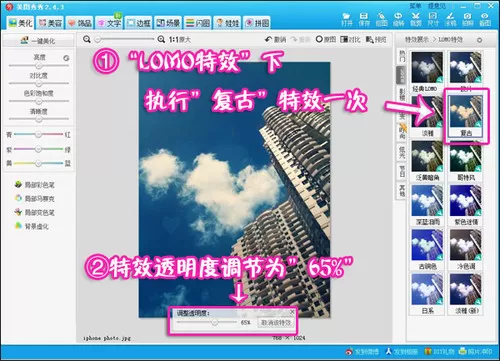Click the 青-红 (Cyan-Red) color balance slider
Viewport: 500px width, 361px height.
click(x=39, y=134)
